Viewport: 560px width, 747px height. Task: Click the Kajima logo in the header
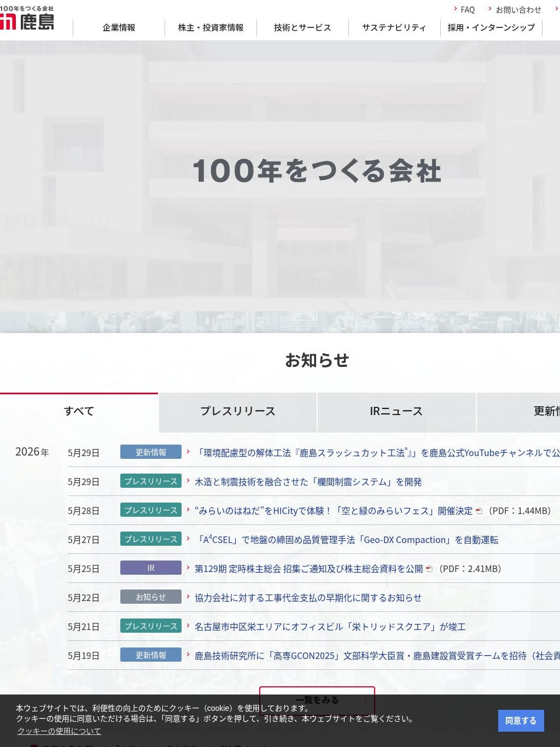(x=27, y=17)
